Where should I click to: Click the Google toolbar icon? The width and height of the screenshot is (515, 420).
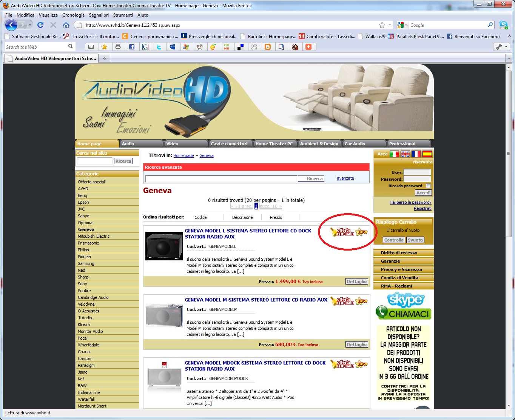tap(145, 47)
